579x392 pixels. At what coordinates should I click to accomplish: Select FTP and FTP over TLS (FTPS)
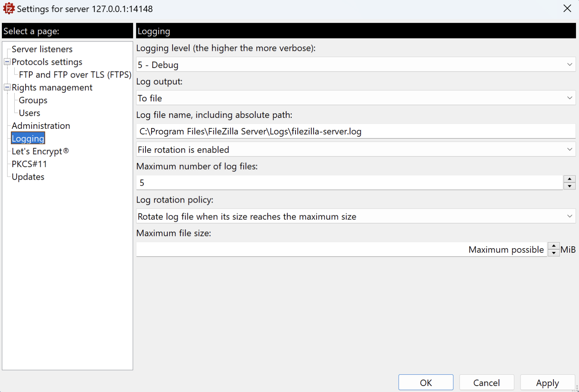pyautogui.click(x=75, y=75)
